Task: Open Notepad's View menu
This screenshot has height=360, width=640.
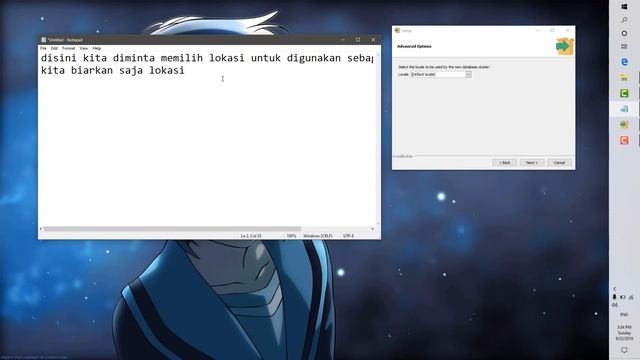Action: (84, 48)
